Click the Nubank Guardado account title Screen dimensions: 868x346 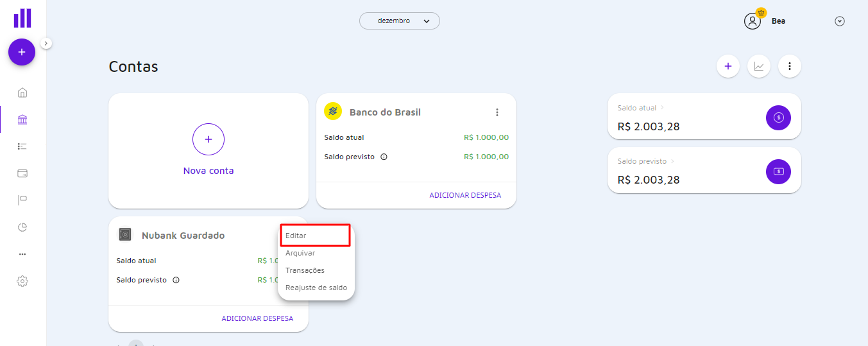[183, 236]
